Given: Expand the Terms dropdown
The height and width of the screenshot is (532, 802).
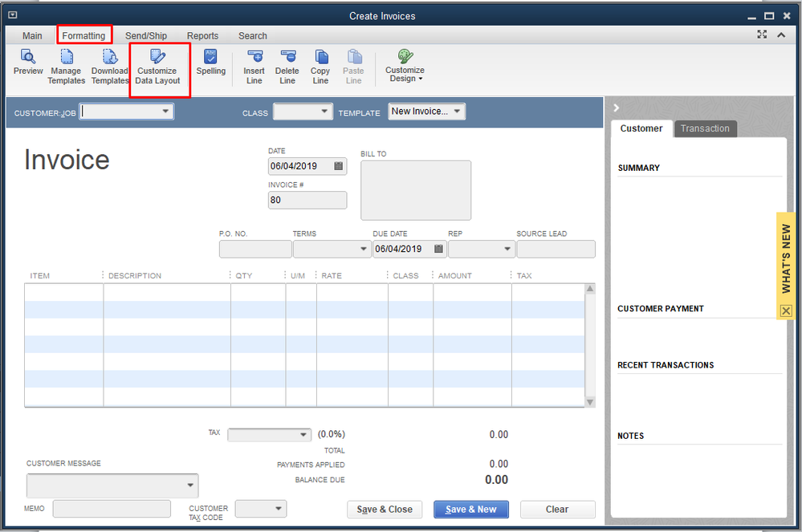Looking at the screenshot, I should click(x=363, y=249).
